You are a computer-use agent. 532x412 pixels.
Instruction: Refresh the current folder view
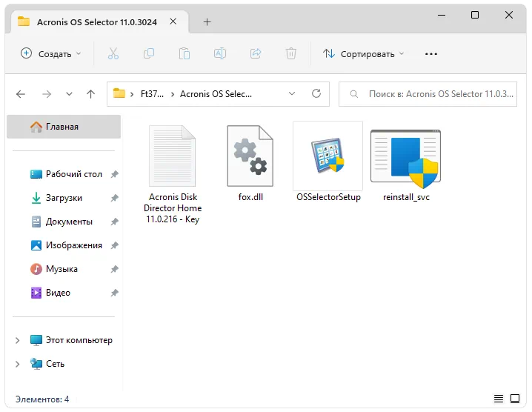tap(316, 93)
